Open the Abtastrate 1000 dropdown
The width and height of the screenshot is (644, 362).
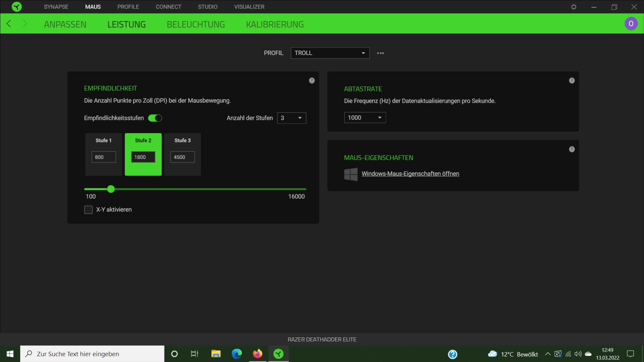coord(365,117)
